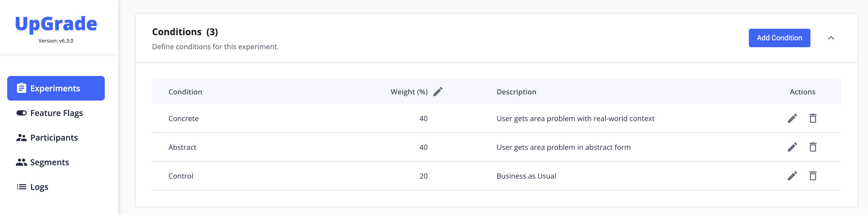Image resolution: width=868 pixels, height=215 pixels.
Task: Click the Control weight value 20
Action: [x=423, y=176]
